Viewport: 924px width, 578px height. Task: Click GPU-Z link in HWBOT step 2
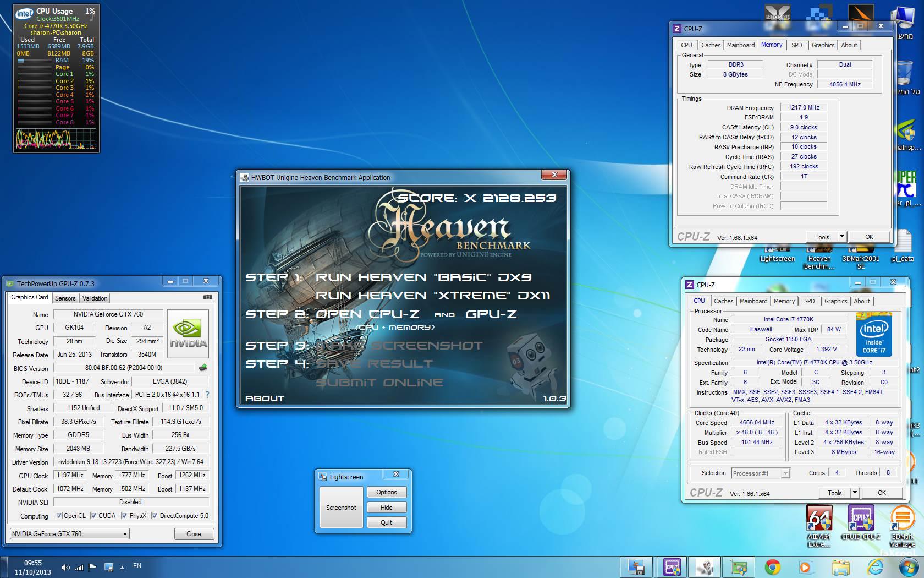[491, 314]
